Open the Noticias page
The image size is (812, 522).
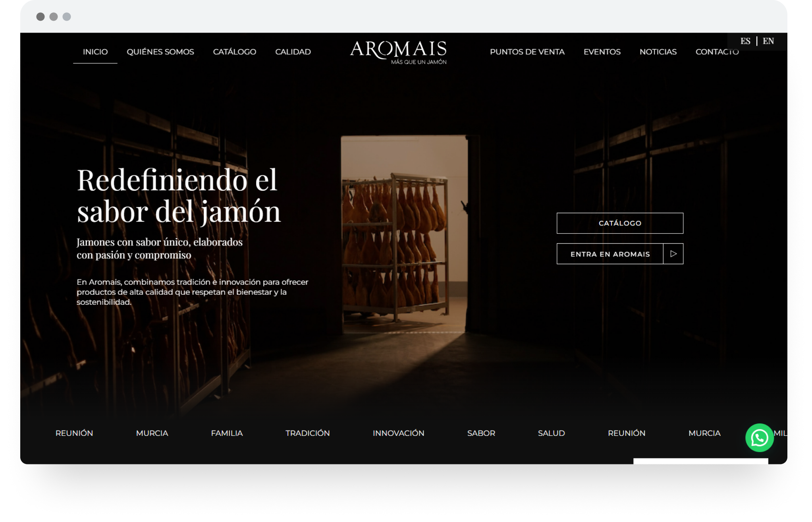658,52
